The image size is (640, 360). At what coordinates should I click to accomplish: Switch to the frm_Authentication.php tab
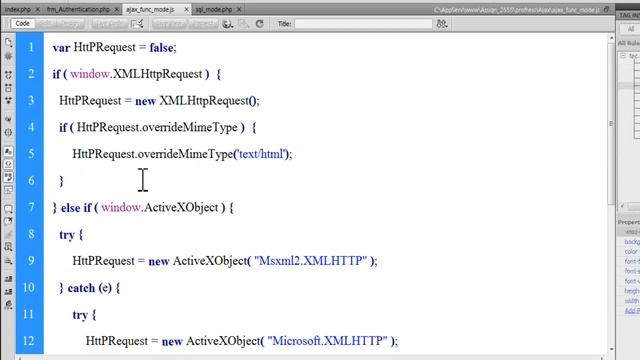[x=78, y=9]
